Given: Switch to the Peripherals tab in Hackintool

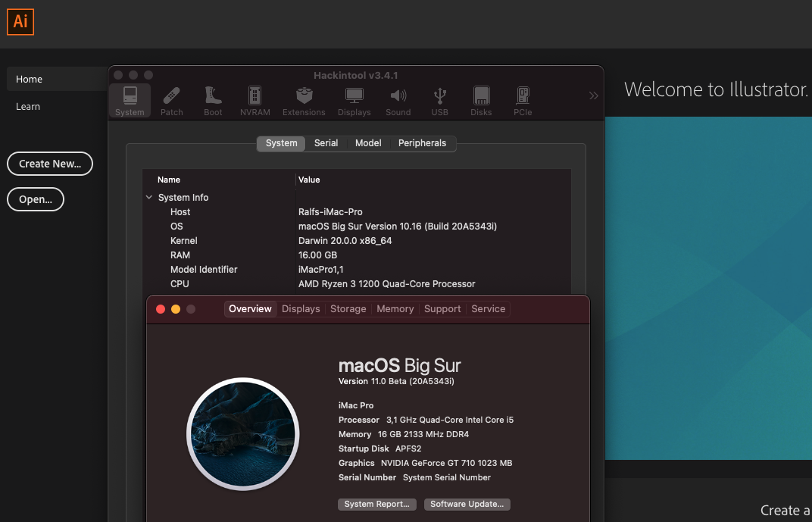Looking at the screenshot, I should (422, 143).
